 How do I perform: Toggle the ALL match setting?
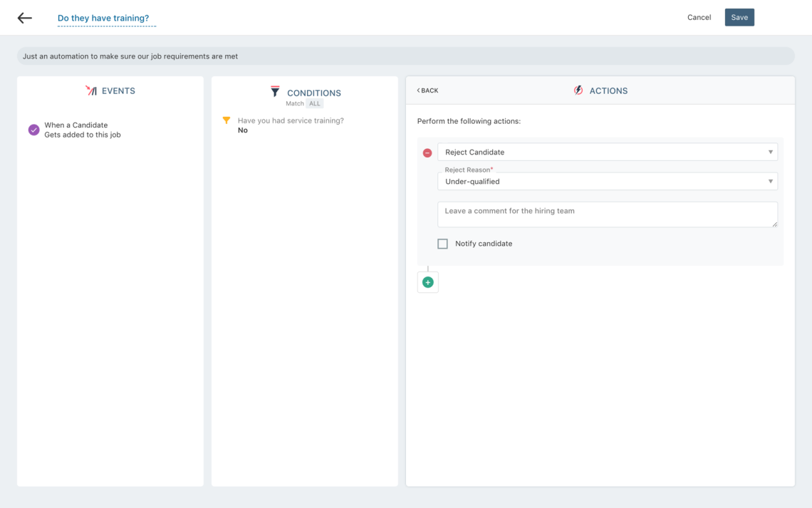point(314,103)
